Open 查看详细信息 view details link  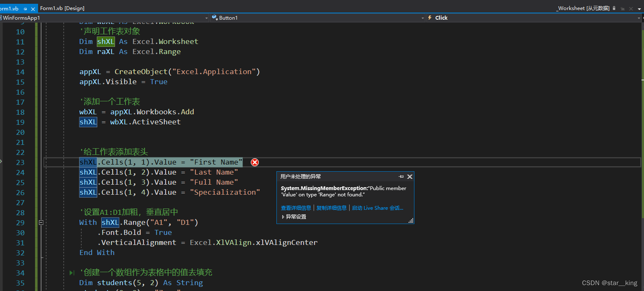pyautogui.click(x=296, y=208)
